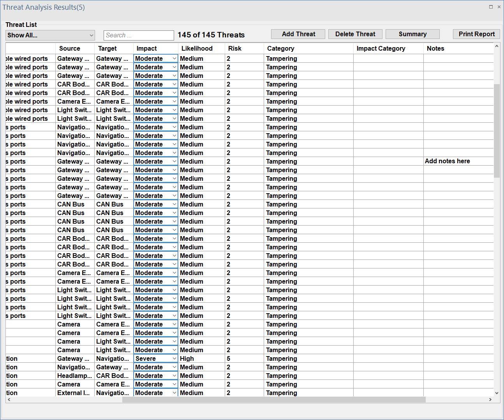This screenshot has height=420, width=504.
Task: Click the Impact Category column header
Action: (381, 49)
